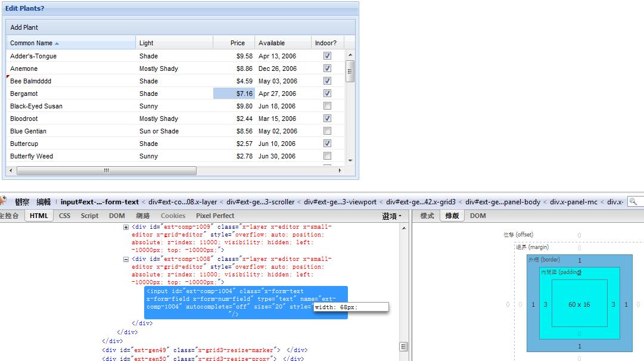The height and width of the screenshot is (361, 644).
Task: Collapse the ext-comp-1008 div node
Action: click(126, 259)
